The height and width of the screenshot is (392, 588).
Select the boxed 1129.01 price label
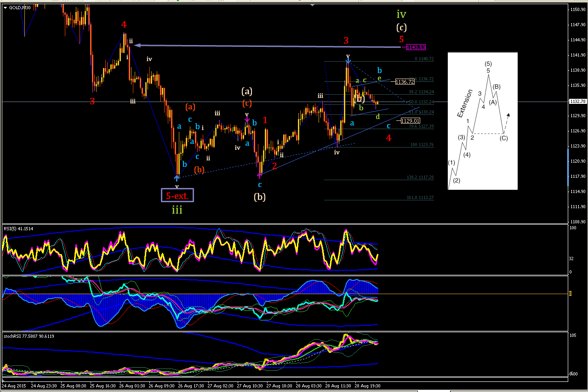[x=410, y=121]
